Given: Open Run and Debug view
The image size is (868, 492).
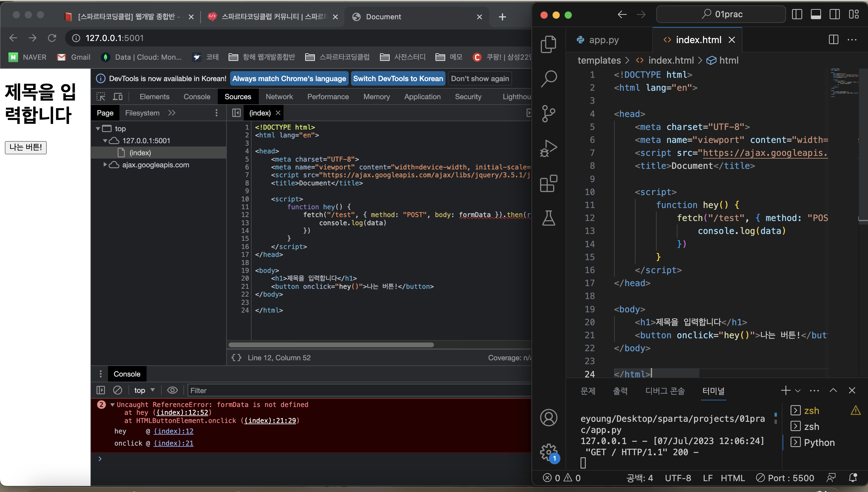Looking at the screenshot, I should click(548, 148).
